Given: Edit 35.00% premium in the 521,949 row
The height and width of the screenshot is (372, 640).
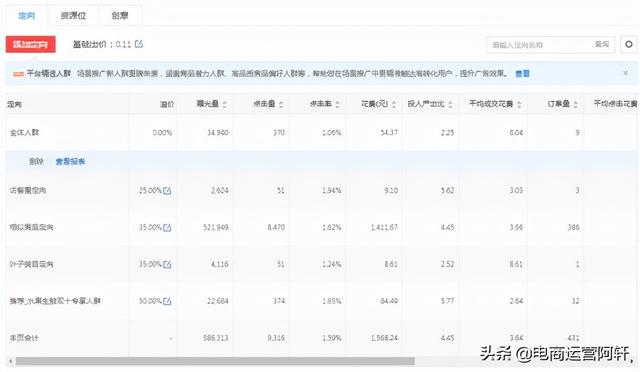Looking at the screenshot, I should coord(167,227).
